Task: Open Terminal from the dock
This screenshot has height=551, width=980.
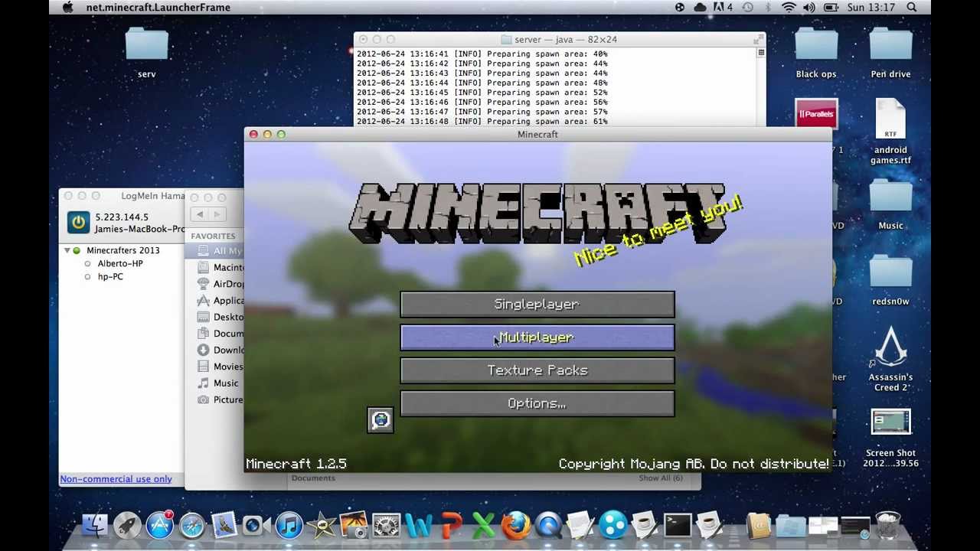Action: [x=678, y=526]
